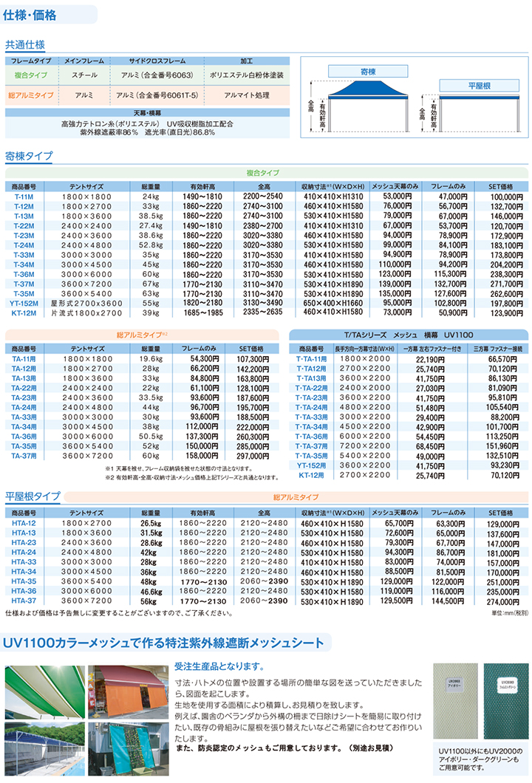
Task: Open the green mesh screen photo
Action: pyautogui.click(x=129, y=748)
